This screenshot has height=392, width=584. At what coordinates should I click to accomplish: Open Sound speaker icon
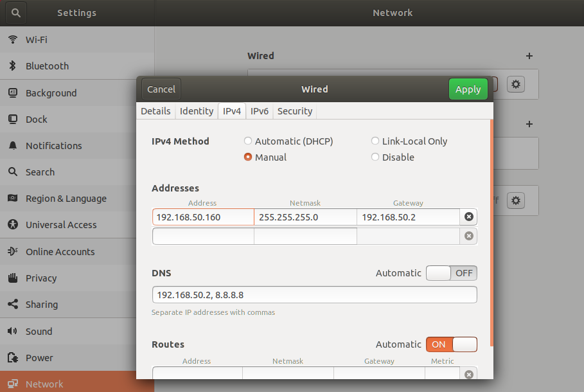(12, 331)
